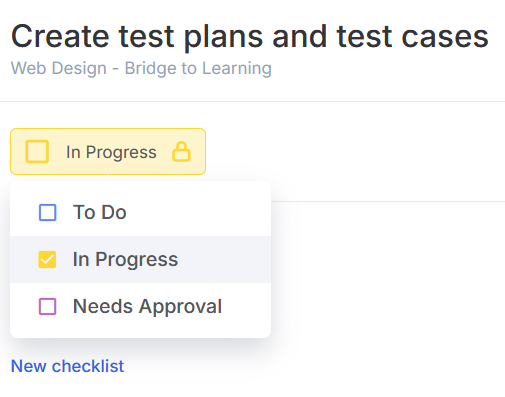
Task: Click the words Web Design in subtitle
Action: tap(59, 68)
